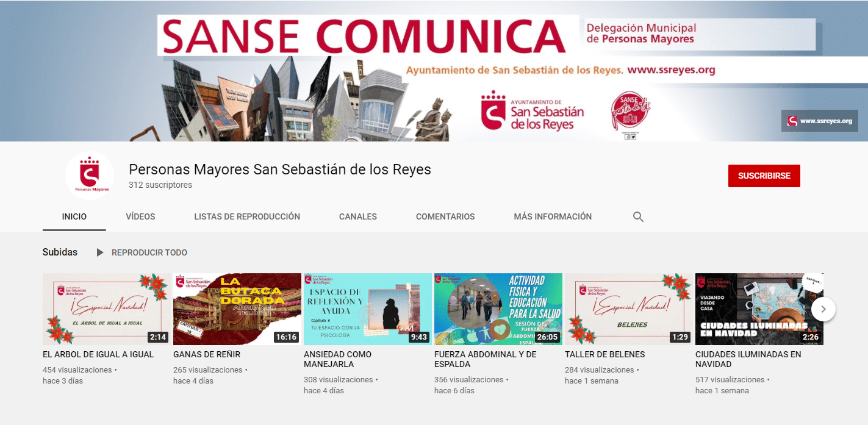Show next videos with right chevron arrow

(823, 309)
